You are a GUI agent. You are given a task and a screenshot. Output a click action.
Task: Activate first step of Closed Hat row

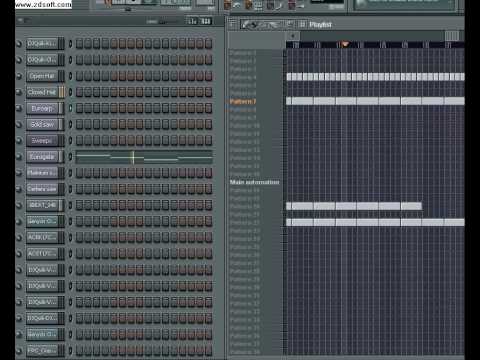[79, 92]
